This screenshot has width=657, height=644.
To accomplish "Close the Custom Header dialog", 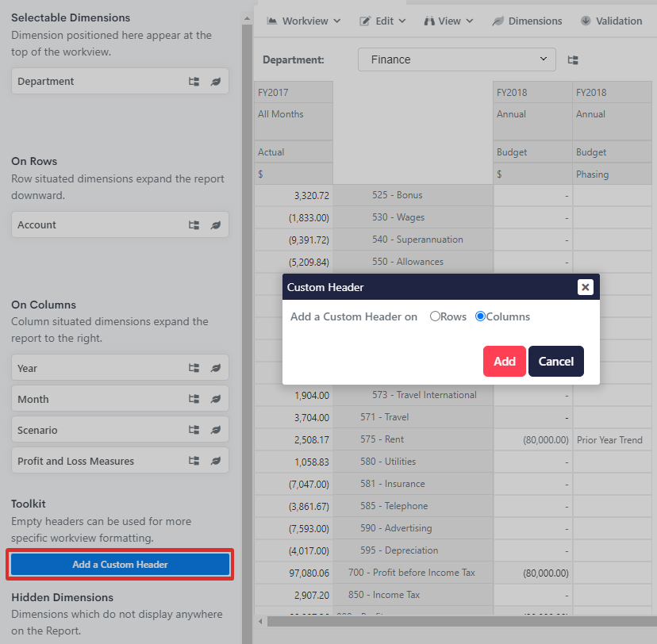I will click(585, 287).
